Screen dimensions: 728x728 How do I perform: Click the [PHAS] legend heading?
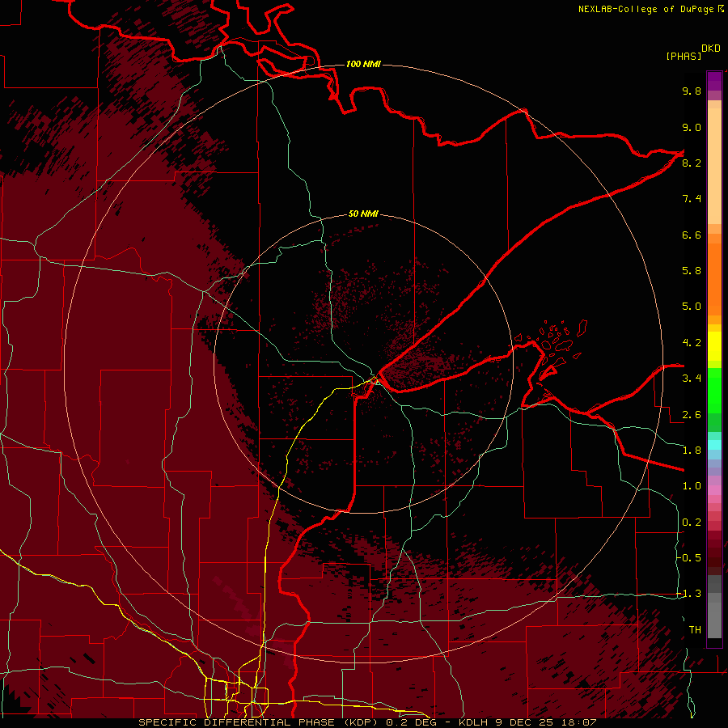click(x=684, y=56)
